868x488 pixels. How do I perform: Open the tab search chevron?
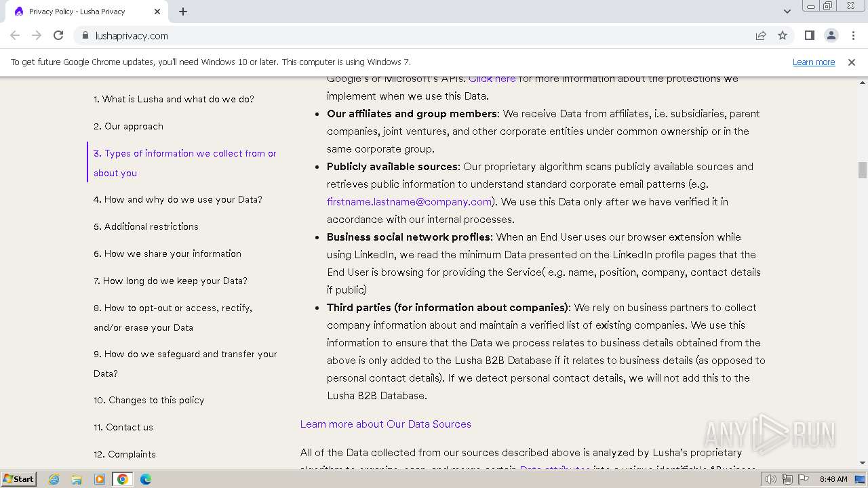click(x=787, y=12)
